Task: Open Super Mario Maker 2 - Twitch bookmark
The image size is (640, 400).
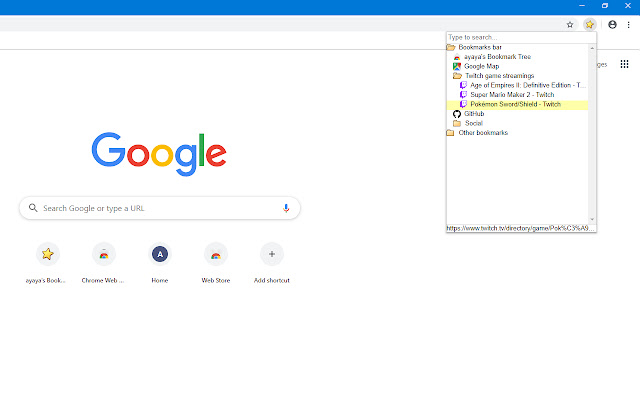Action: 512,95
